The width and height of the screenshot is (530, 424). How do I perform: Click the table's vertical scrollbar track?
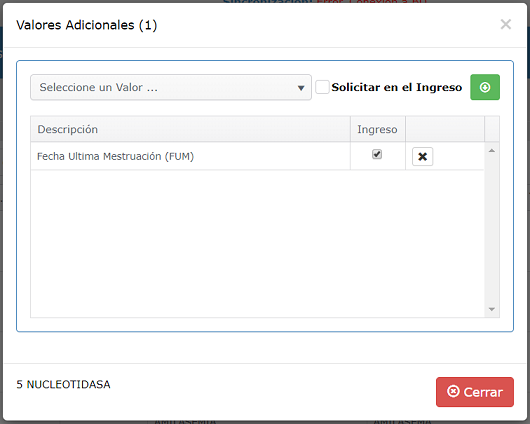click(x=492, y=230)
